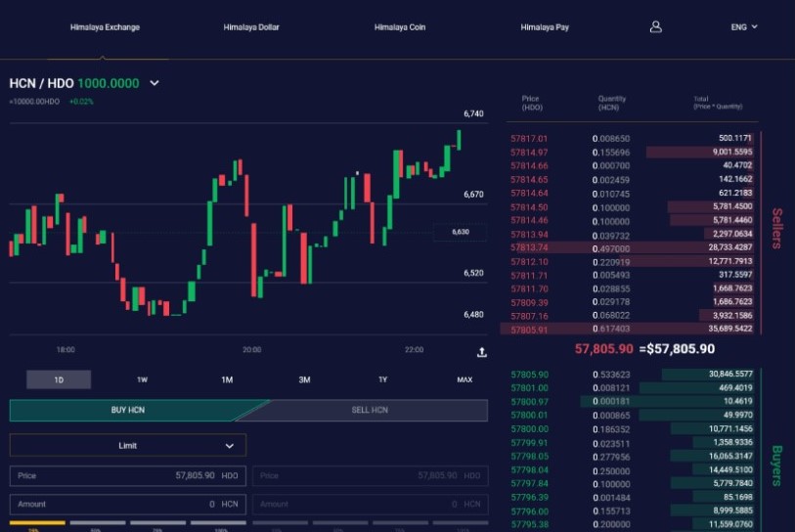Click the Quantity (HCN) column header
This screenshot has width=795, height=532.
[x=611, y=103]
